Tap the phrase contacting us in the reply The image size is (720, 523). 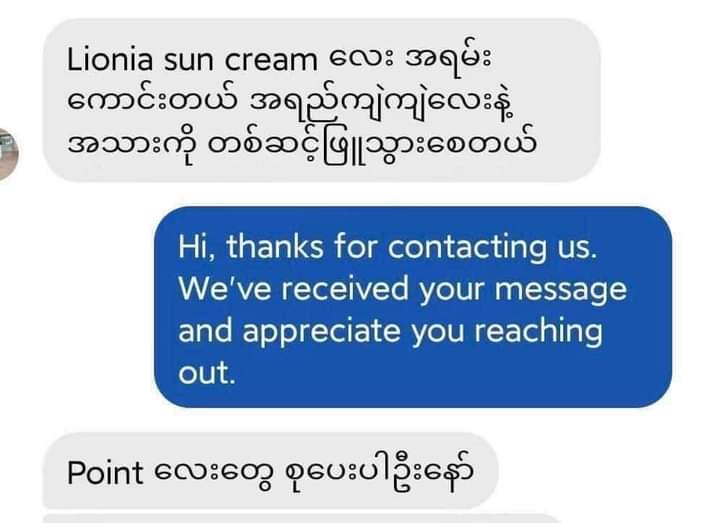[x=493, y=247]
